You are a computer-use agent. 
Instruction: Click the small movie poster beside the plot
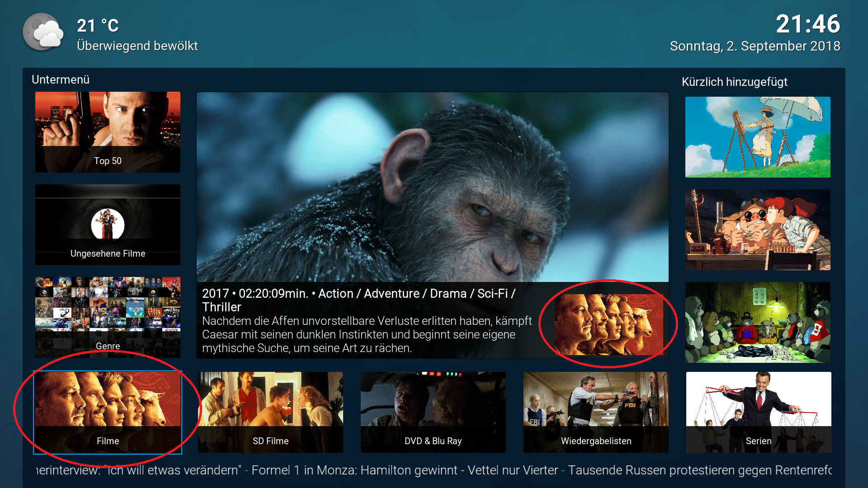609,324
